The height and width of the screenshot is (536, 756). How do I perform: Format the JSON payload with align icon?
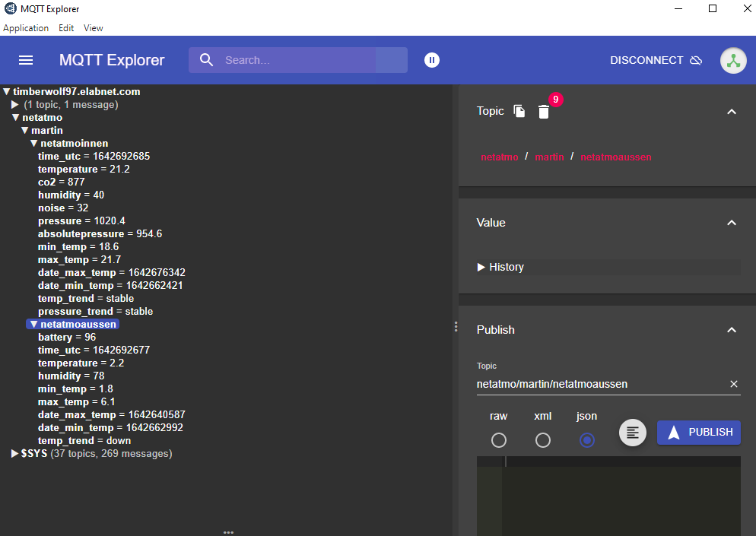click(632, 433)
